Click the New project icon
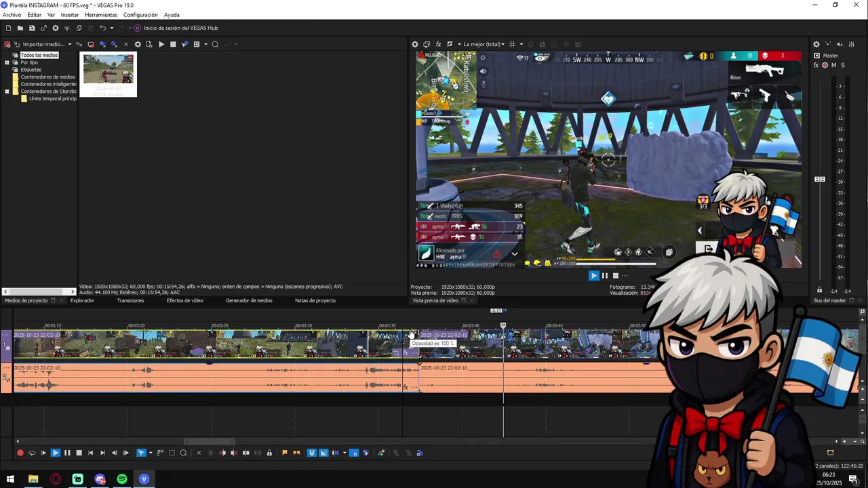The image size is (868, 488). (8, 28)
